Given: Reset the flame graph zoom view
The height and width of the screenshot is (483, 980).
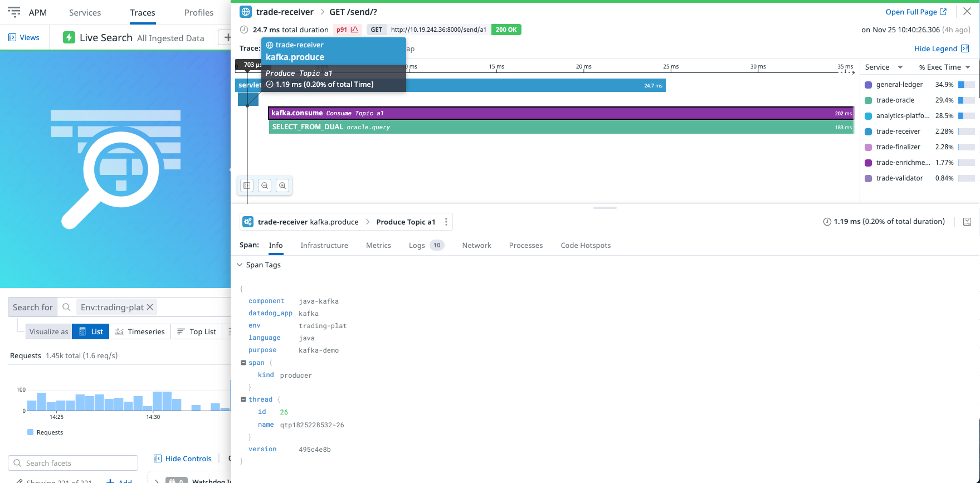Looking at the screenshot, I should pos(247,186).
